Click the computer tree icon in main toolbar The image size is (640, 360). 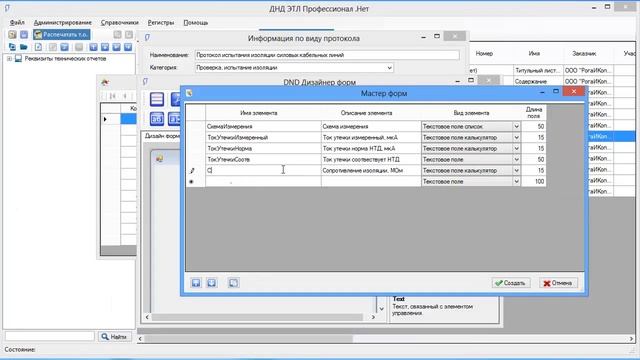tap(12, 47)
